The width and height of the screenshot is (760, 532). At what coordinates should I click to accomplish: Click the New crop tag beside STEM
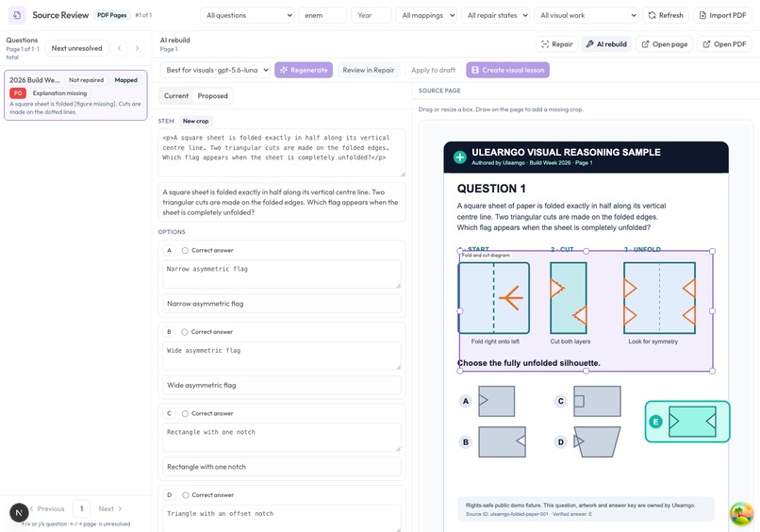point(195,122)
